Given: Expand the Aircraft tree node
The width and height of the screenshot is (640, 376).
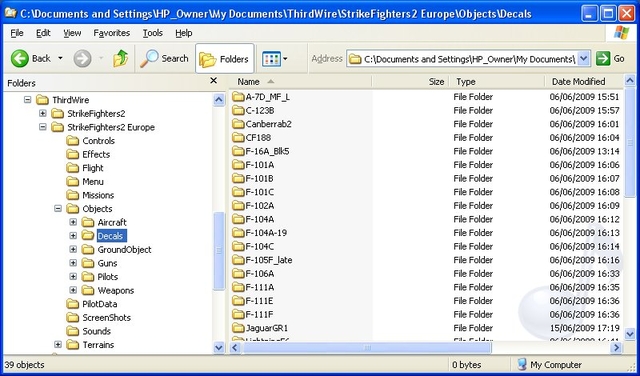Looking at the screenshot, I should 73,222.
